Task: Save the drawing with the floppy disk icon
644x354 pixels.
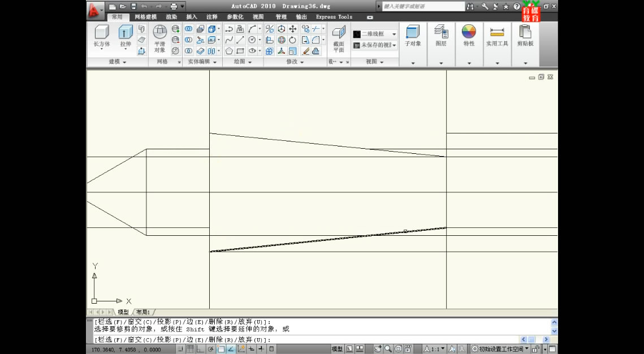Action: point(133,7)
